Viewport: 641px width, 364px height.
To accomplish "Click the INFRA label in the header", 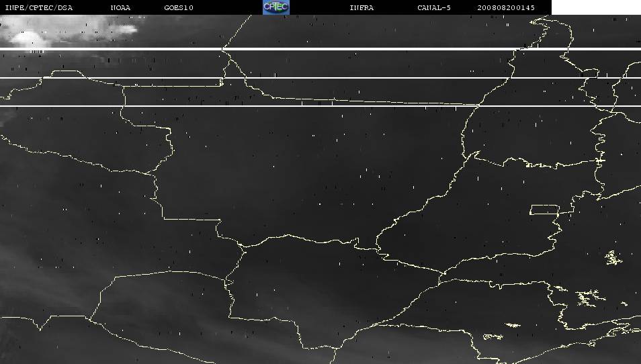I will (361, 8).
